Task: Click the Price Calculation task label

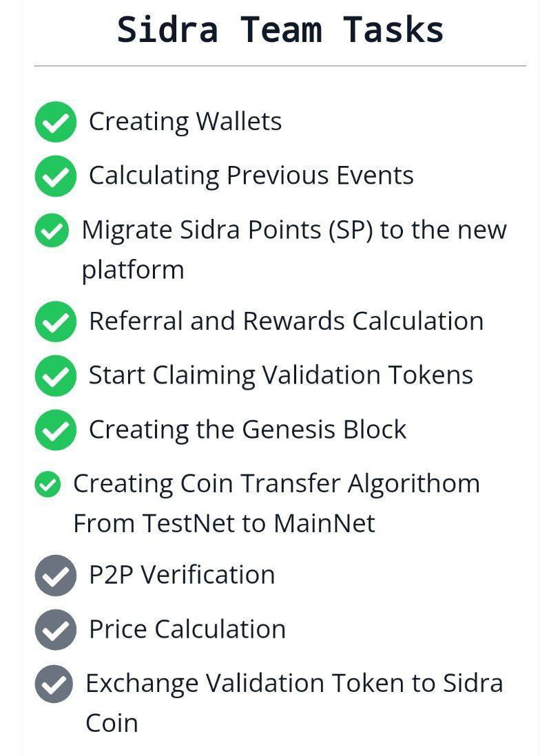Action: coord(187,630)
